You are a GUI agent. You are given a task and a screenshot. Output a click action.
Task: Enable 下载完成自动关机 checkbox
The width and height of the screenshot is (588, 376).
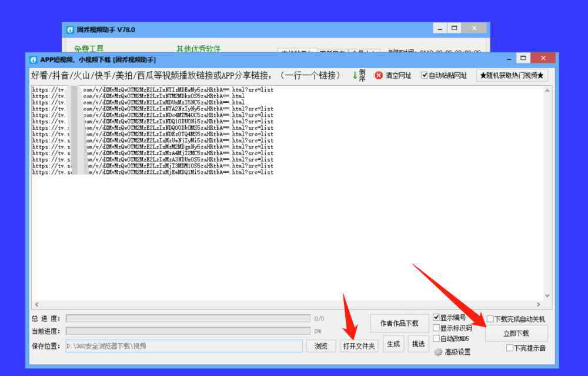click(490, 318)
